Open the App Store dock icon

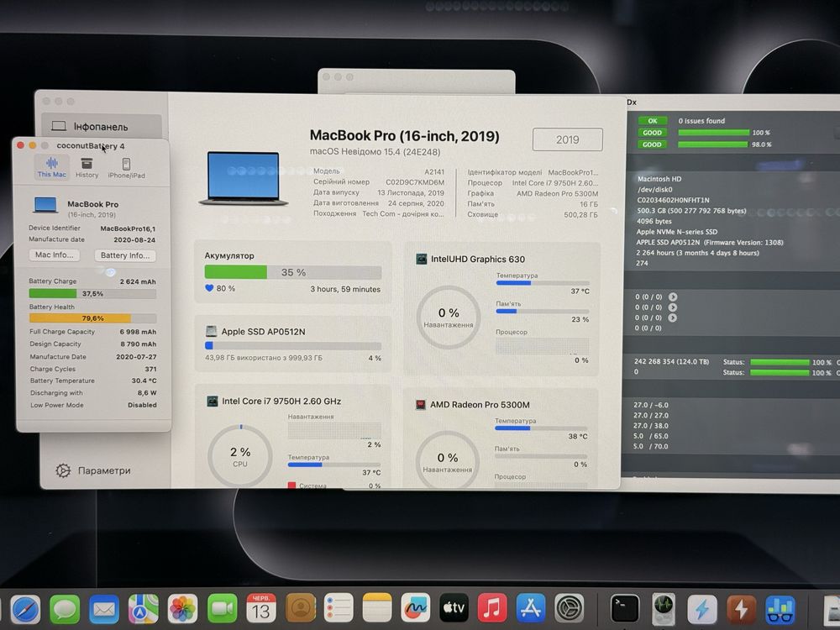point(530,608)
